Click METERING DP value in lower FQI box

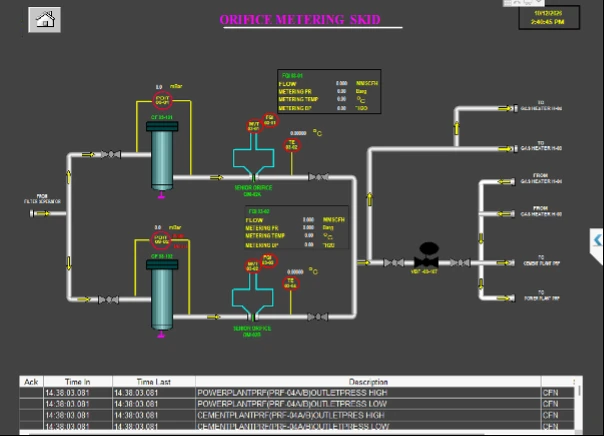pyautogui.click(x=309, y=245)
